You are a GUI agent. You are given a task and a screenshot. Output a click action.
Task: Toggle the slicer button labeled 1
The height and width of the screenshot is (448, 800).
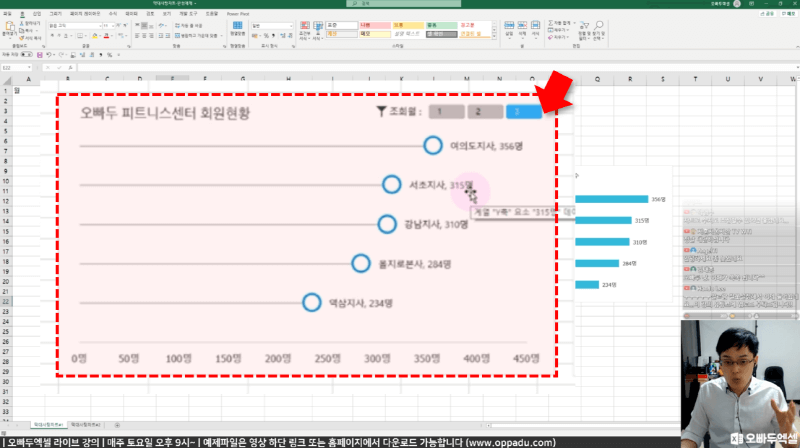click(444, 112)
